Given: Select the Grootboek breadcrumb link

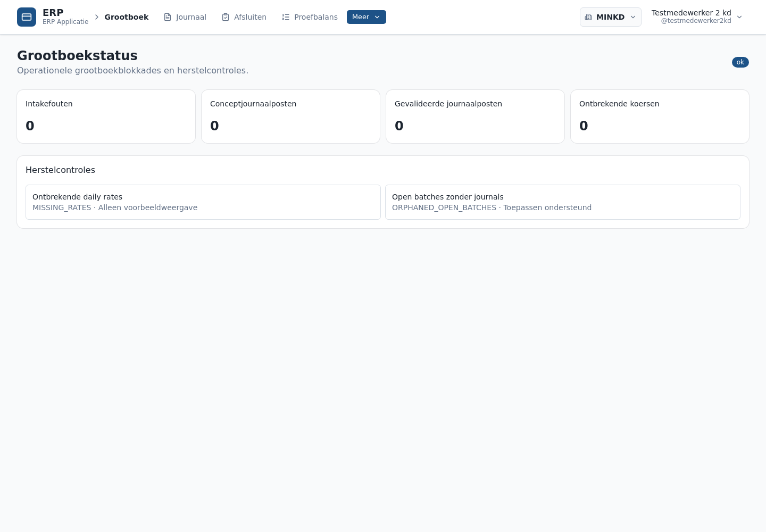Looking at the screenshot, I should tap(127, 17).
